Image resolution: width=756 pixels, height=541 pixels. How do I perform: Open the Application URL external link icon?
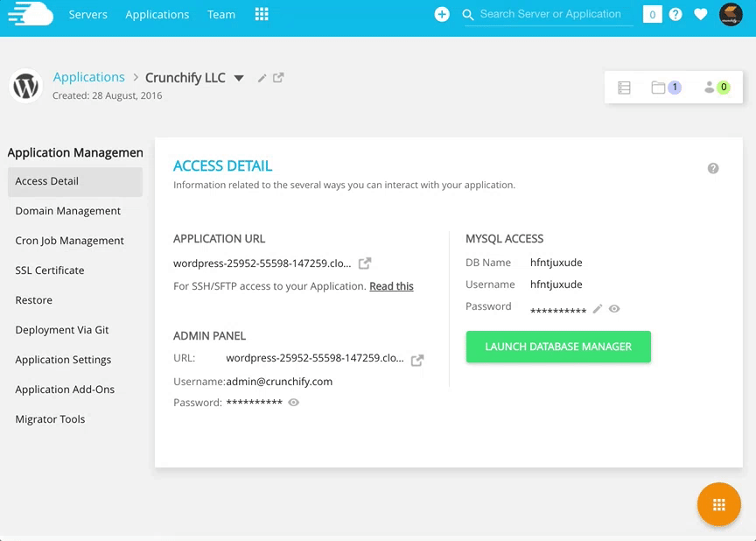point(365,263)
